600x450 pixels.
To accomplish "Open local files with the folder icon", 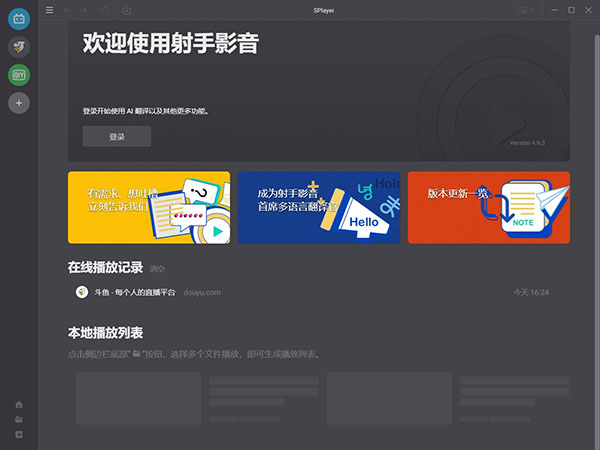I will click(x=19, y=420).
